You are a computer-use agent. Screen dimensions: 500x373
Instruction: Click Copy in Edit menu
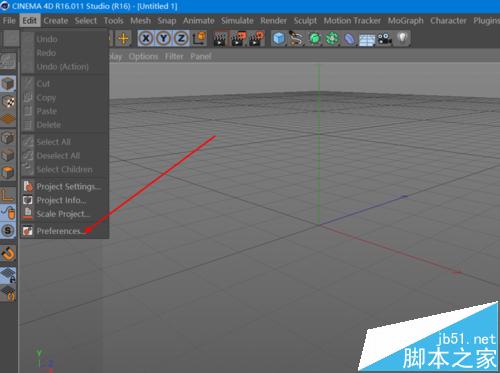[x=65, y=98]
